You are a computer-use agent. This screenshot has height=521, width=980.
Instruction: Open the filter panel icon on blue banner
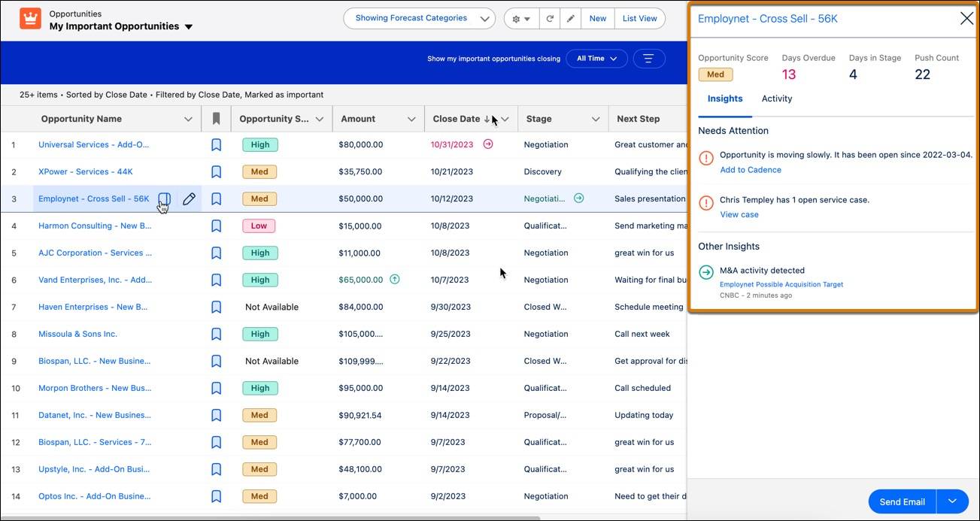[x=648, y=58]
